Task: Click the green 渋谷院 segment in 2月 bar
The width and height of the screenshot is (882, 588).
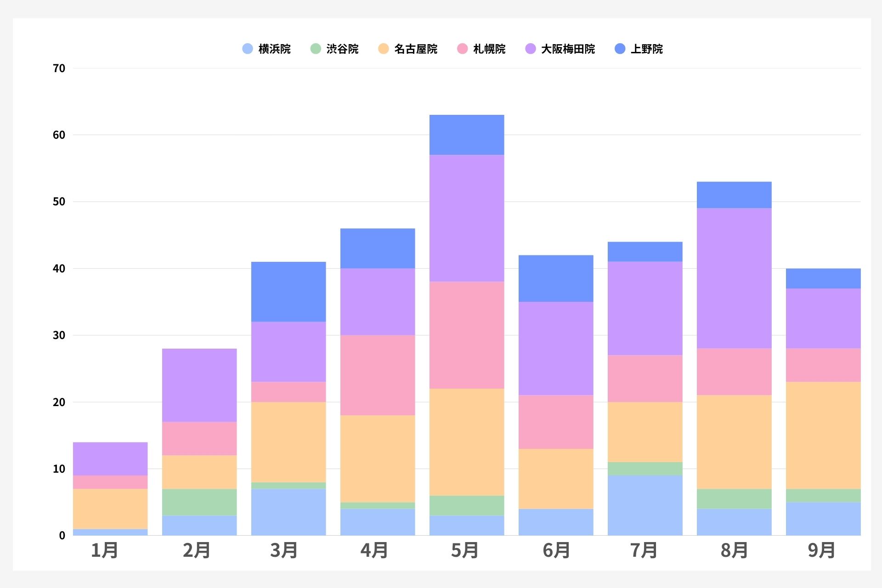Action: tap(199, 502)
